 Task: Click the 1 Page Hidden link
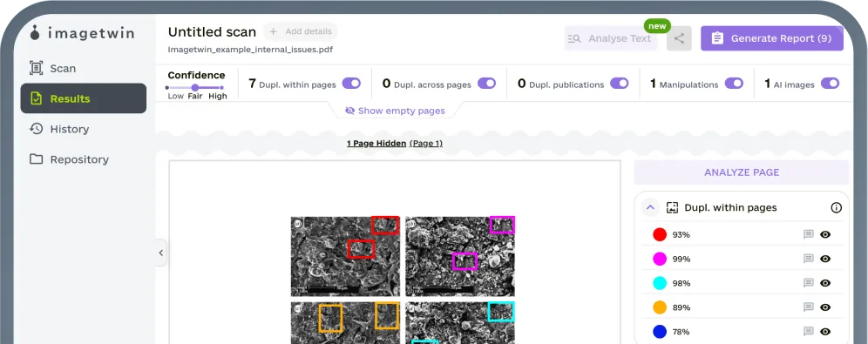[376, 143]
